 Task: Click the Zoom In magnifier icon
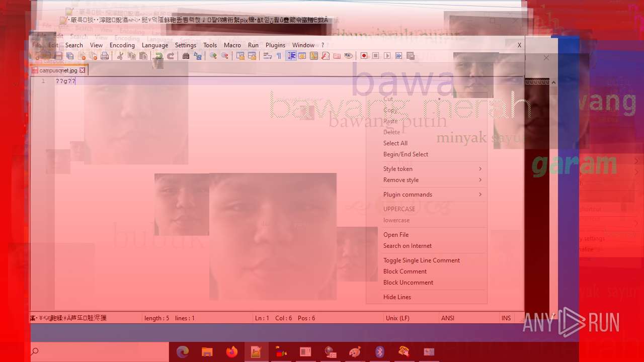click(213, 56)
